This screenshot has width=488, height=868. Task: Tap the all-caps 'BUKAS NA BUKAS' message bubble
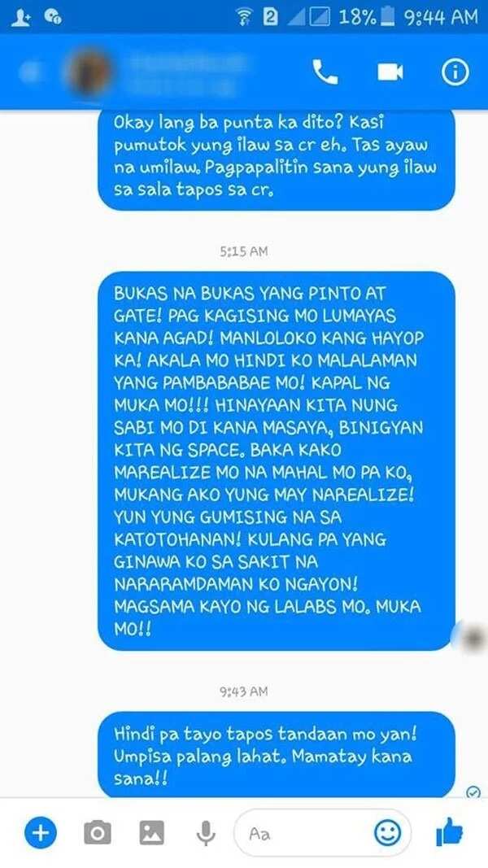(276, 460)
